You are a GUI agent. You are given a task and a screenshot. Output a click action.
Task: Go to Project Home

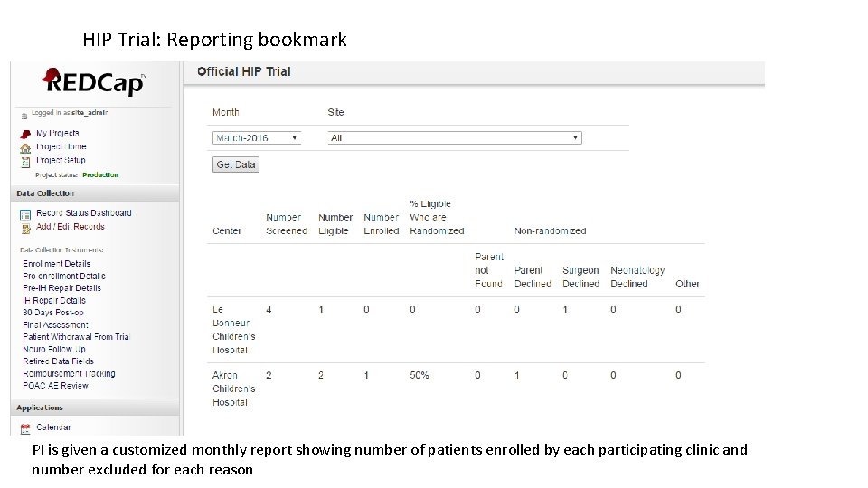click(x=61, y=146)
